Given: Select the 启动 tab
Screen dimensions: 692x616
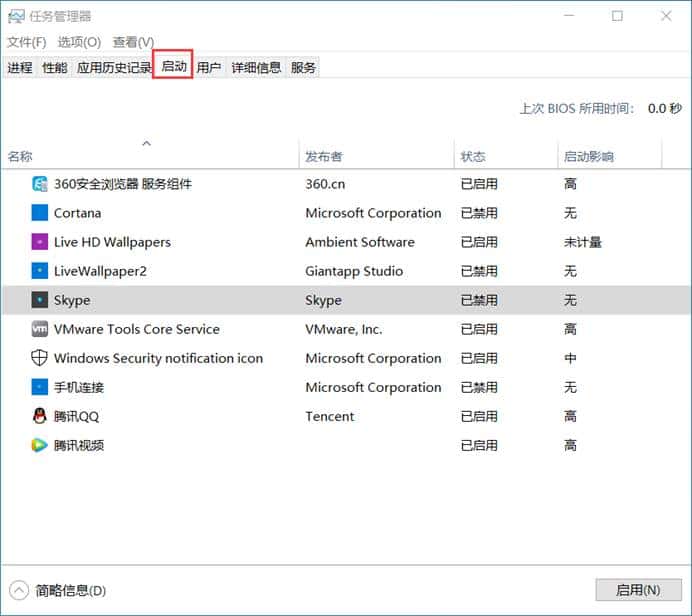Looking at the screenshot, I should [x=173, y=67].
